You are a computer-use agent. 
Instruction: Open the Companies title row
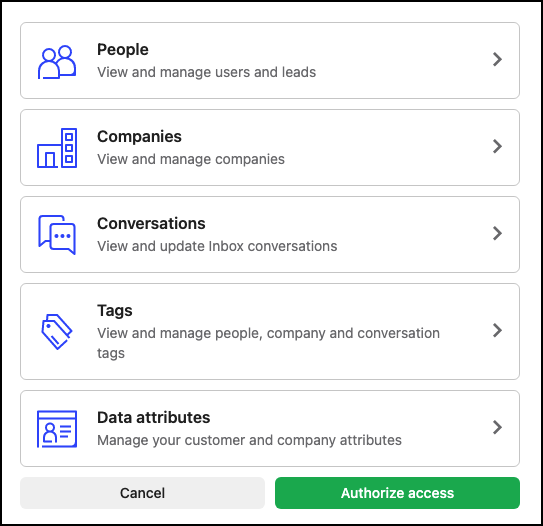point(270,148)
